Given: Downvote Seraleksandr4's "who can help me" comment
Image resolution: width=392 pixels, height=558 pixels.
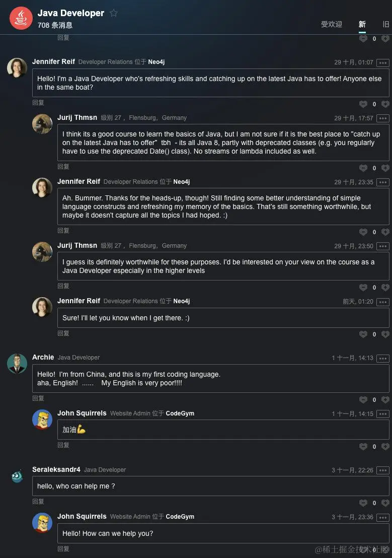Looking at the screenshot, I should click(x=385, y=503).
